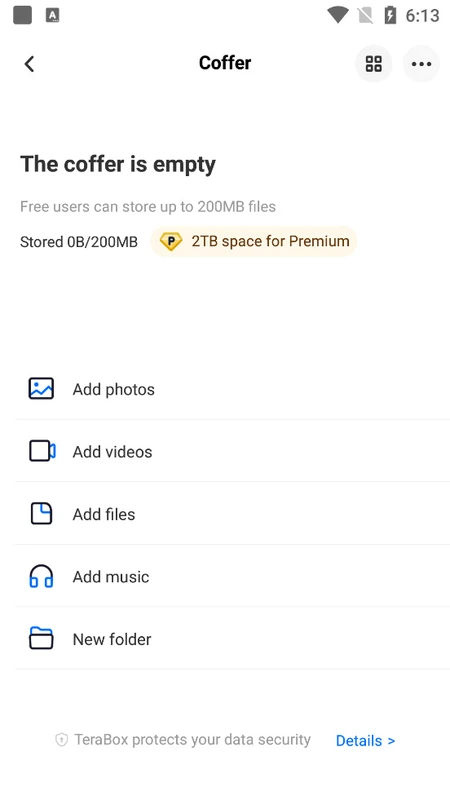Click the shield icon beside TeraBox text
This screenshot has width=450, height=800.
coord(61,740)
